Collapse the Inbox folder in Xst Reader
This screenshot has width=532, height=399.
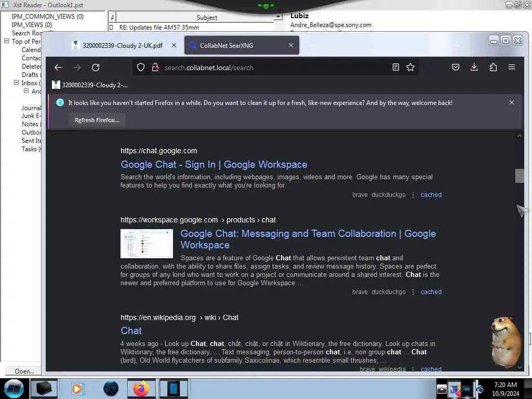(x=16, y=83)
